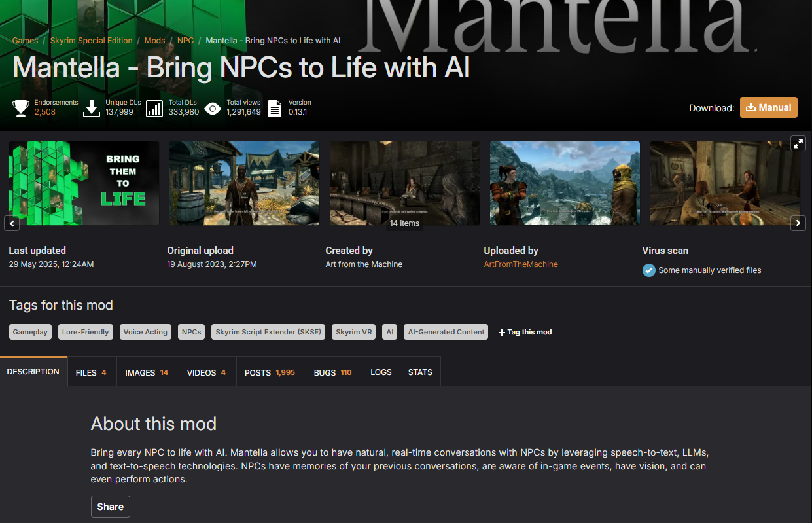Click the Tags for this mod heading

point(61,305)
